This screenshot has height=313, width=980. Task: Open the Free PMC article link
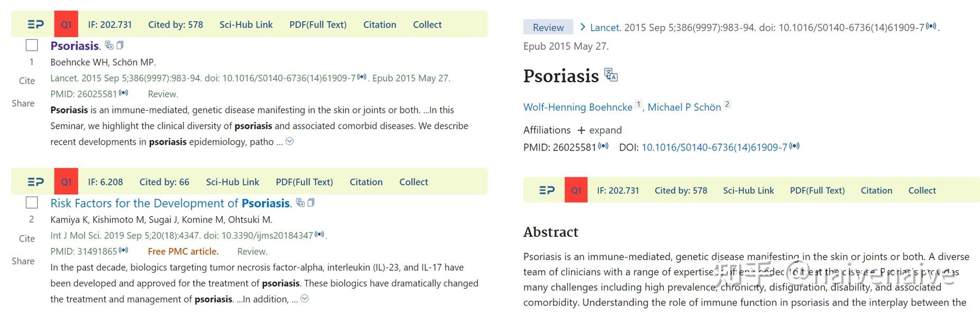[182, 251]
